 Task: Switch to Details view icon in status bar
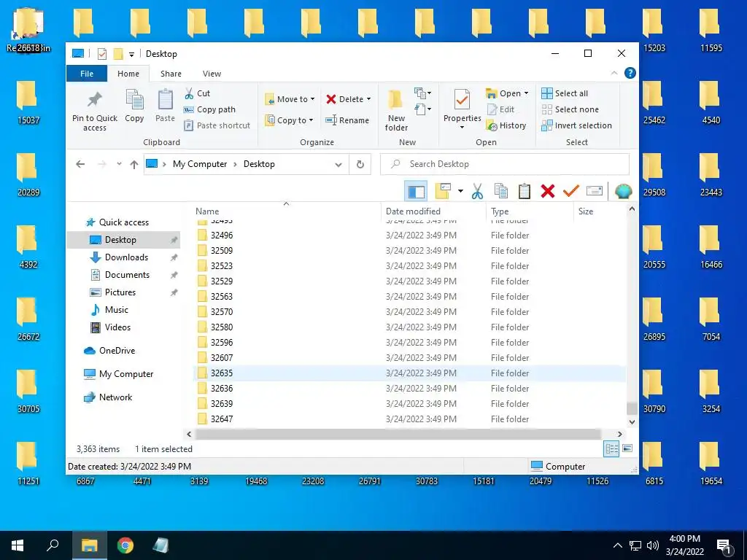point(611,448)
